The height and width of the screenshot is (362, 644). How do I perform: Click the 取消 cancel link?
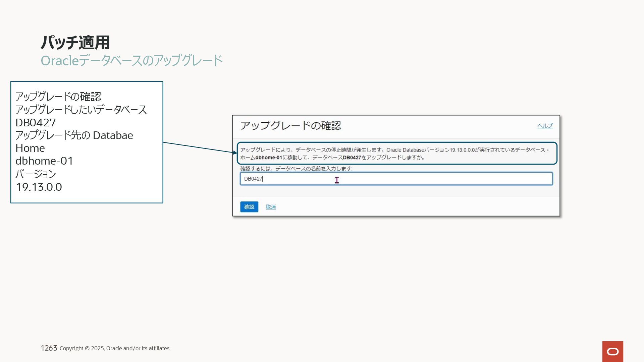coord(270,207)
